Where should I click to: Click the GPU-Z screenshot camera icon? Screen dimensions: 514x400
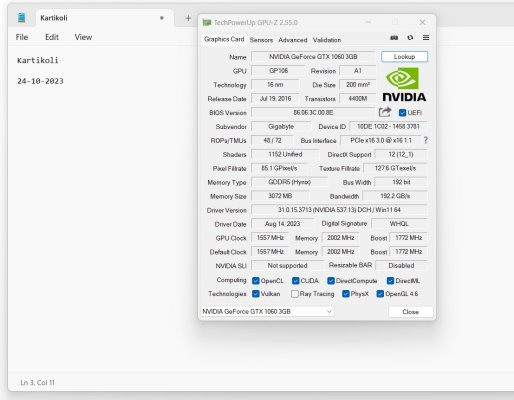(x=394, y=38)
